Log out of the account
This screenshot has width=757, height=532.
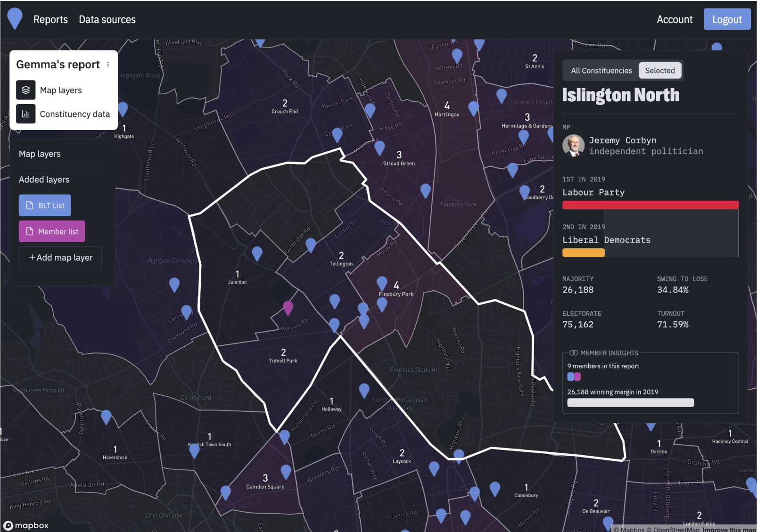[727, 19]
